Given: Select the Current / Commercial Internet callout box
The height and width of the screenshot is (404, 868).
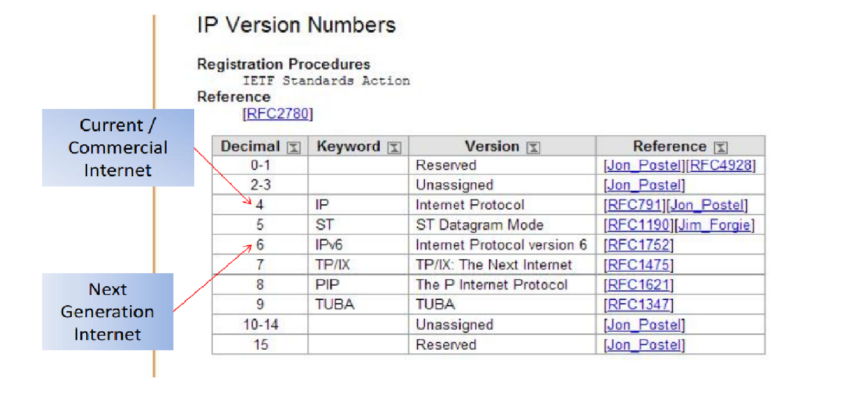Looking at the screenshot, I should point(118,148).
